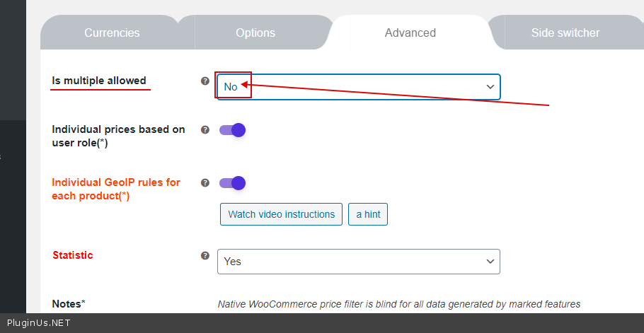Click the Native WooCommerce price filter note text
Image resolution: width=644 pixels, height=333 pixels.
[x=398, y=304]
